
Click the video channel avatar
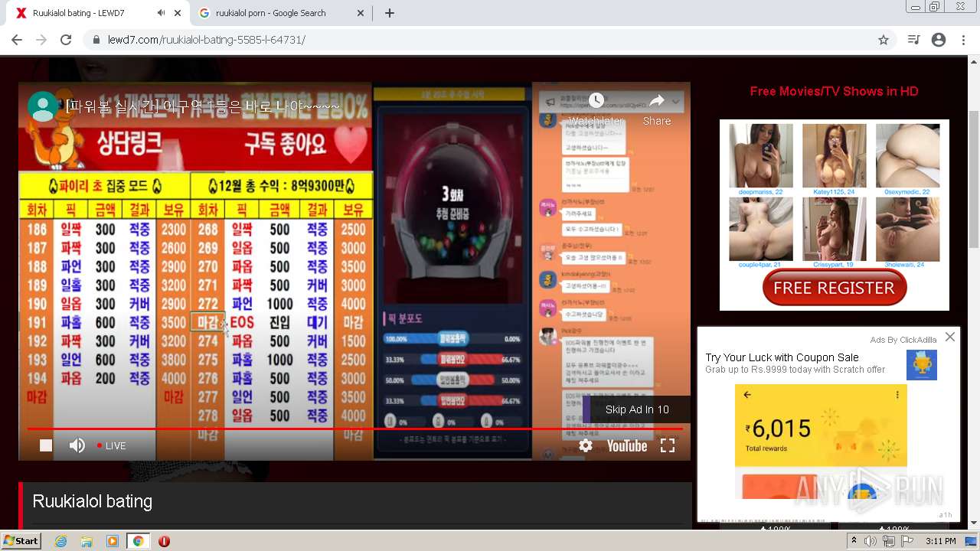[43, 106]
